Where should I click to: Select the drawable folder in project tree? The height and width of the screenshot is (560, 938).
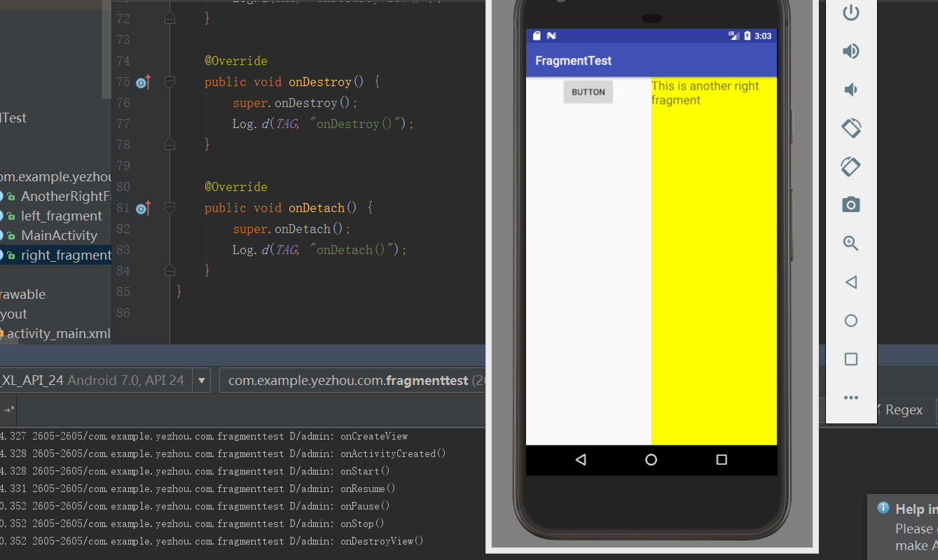(22, 294)
